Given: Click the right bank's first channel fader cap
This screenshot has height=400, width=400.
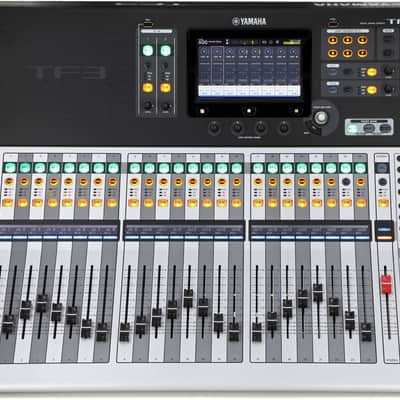Looking at the screenshot, I should [257, 332].
